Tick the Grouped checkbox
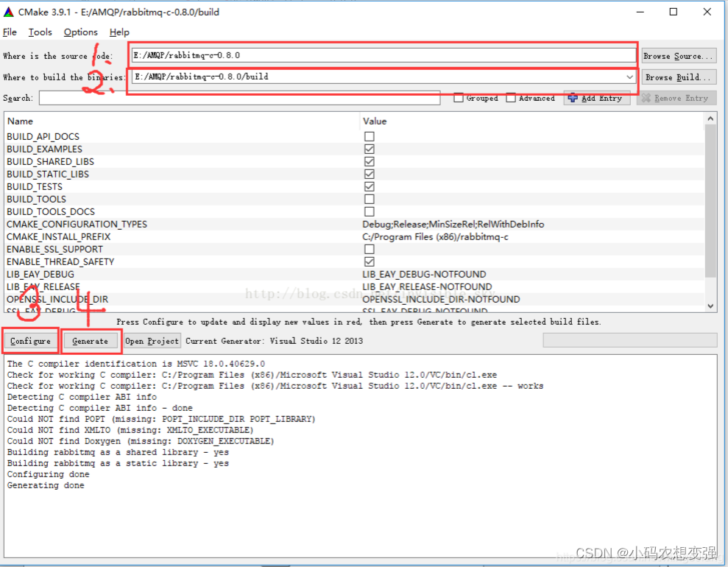 pyautogui.click(x=459, y=98)
